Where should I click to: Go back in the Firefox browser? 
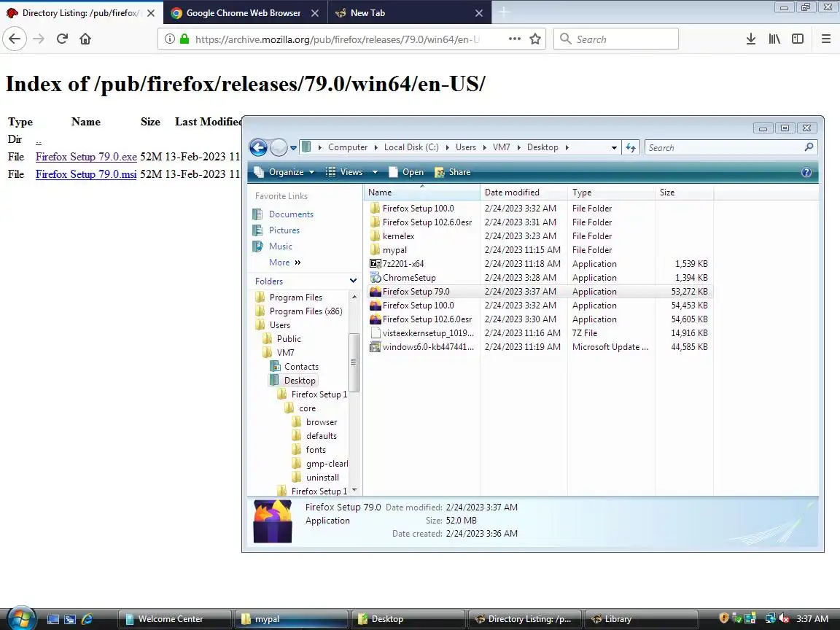coord(15,39)
